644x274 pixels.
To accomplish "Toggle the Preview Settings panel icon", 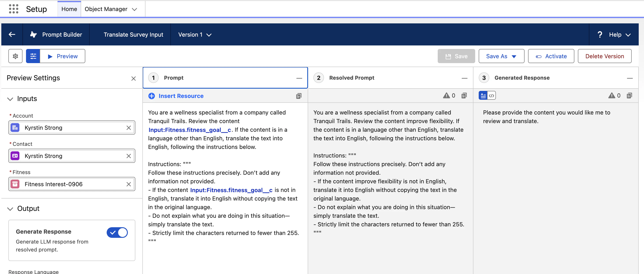I will click(33, 56).
